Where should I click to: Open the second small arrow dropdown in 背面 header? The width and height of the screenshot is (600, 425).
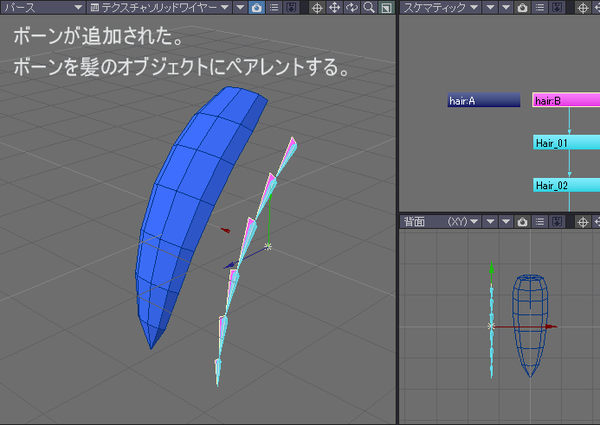click(506, 221)
